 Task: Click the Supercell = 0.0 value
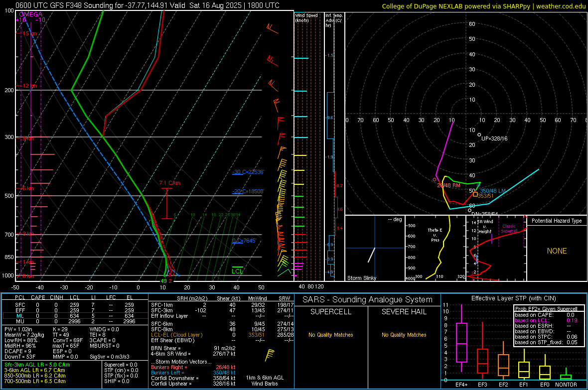(x=121, y=365)
